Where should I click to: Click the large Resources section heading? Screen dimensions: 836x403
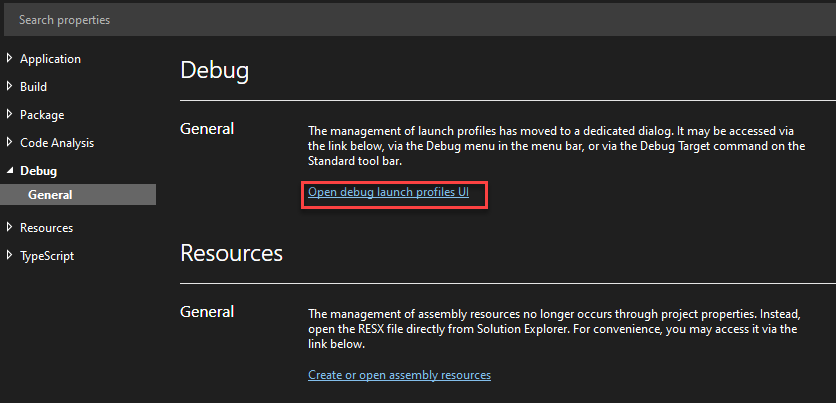coord(231,253)
